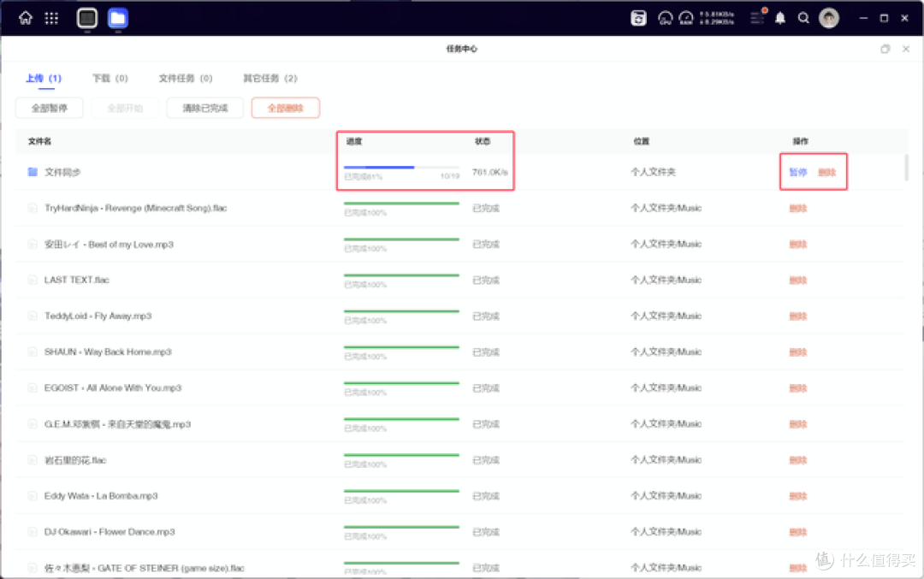Viewport: 924px width, 579px height.
Task: Switch to the 其它任务 (2) tab
Action: [269, 79]
